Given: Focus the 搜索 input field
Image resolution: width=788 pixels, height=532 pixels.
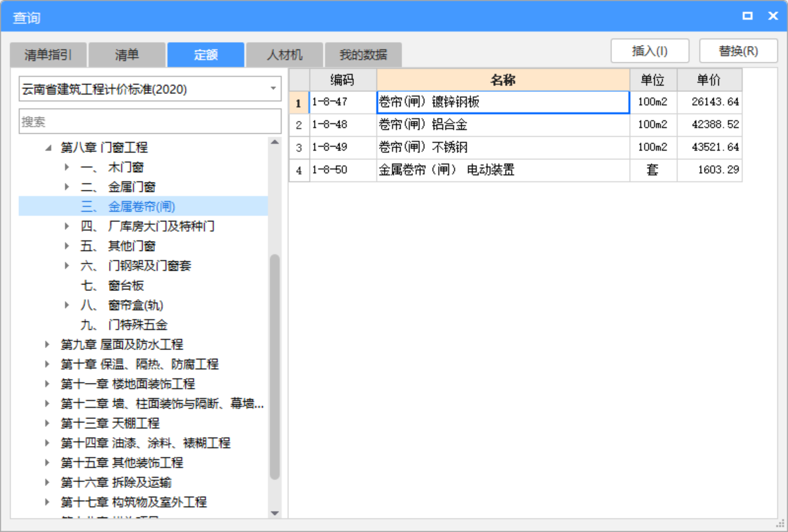Looking at the screenshot, I should (x=150, y=122).
